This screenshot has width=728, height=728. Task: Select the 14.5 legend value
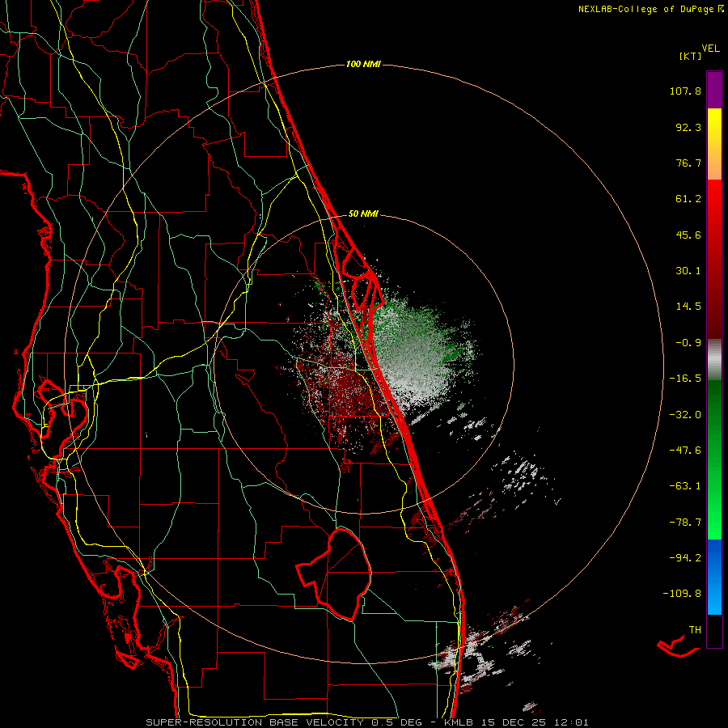[x=688, y=307]
